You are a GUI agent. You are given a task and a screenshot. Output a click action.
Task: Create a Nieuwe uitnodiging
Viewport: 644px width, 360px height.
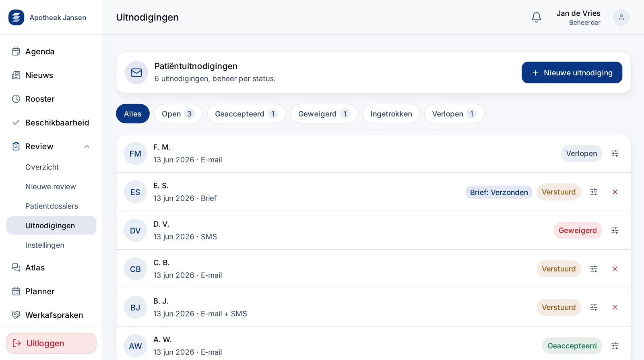point(572,72)
